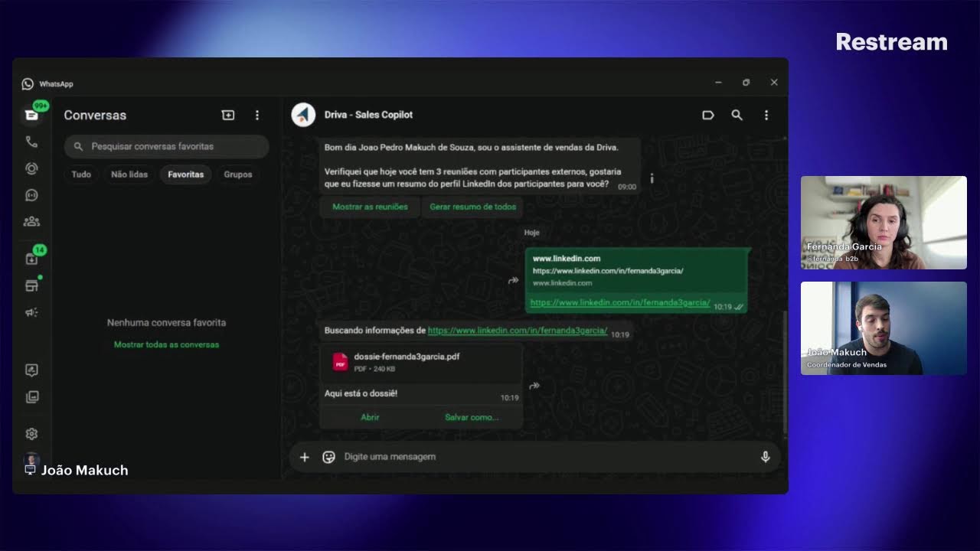Click the Nenhuma conversa favorita text
Viewport: 980px width, 551px height.
(x=166, y=323)
